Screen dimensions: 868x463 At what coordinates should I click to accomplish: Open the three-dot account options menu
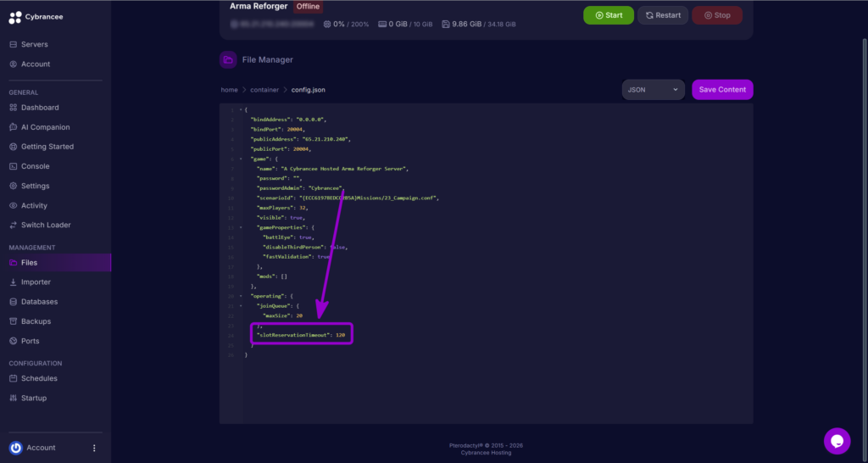coord(94,448)
